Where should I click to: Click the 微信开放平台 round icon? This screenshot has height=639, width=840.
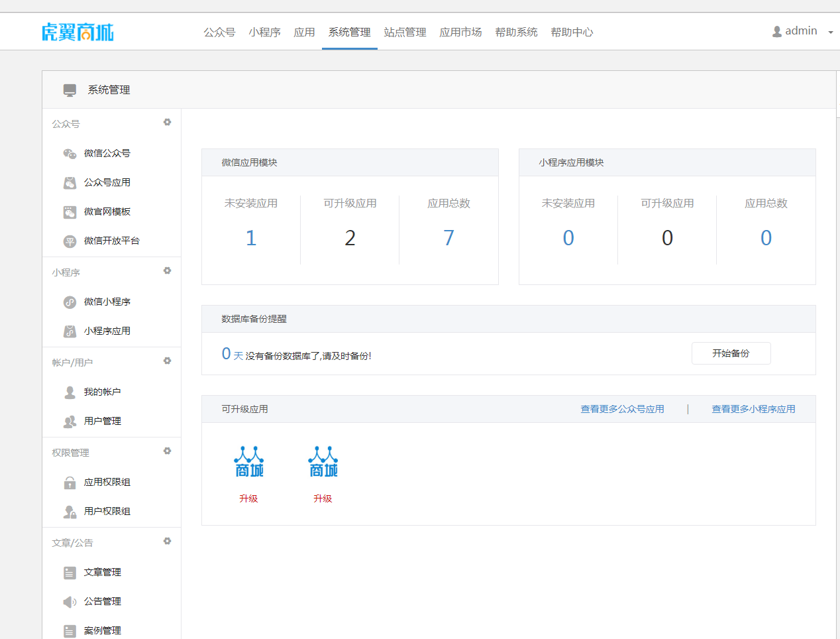point(70,241)
